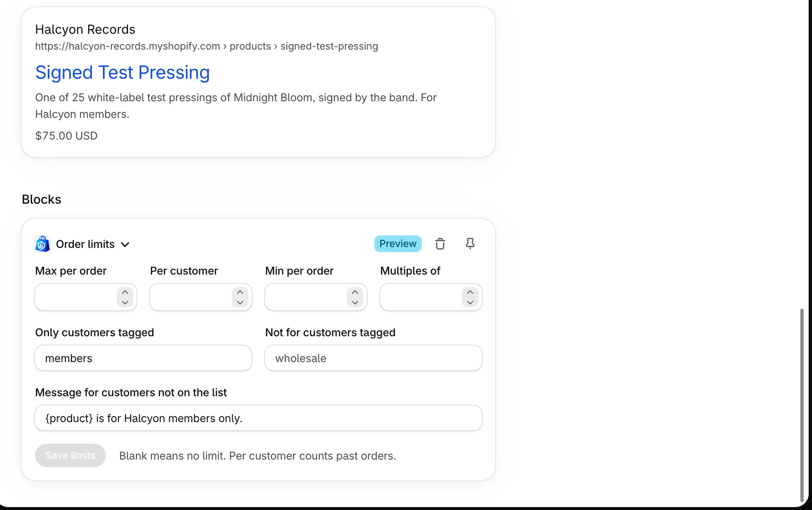
Task: Pin the Order limits block
Action: 470,244
